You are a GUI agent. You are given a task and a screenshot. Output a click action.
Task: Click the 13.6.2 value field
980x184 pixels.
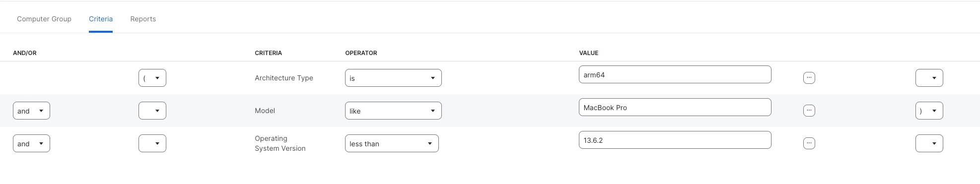[675, 140]
